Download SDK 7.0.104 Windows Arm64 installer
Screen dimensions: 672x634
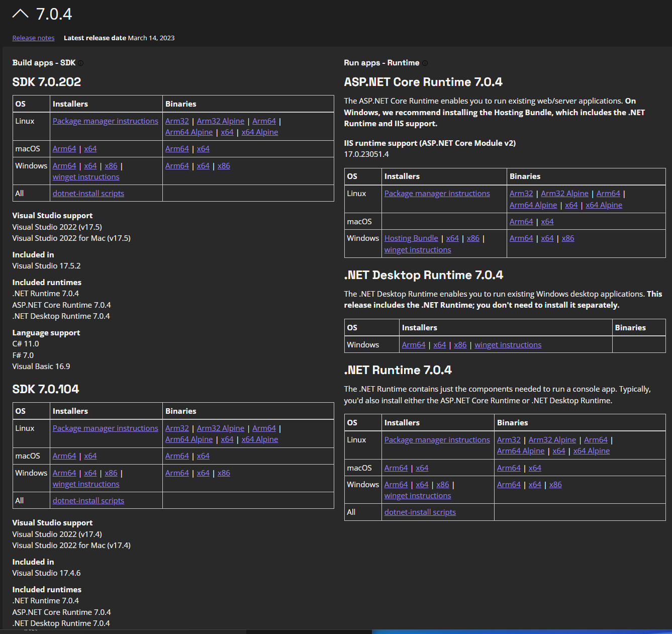(x=64, y=473)
